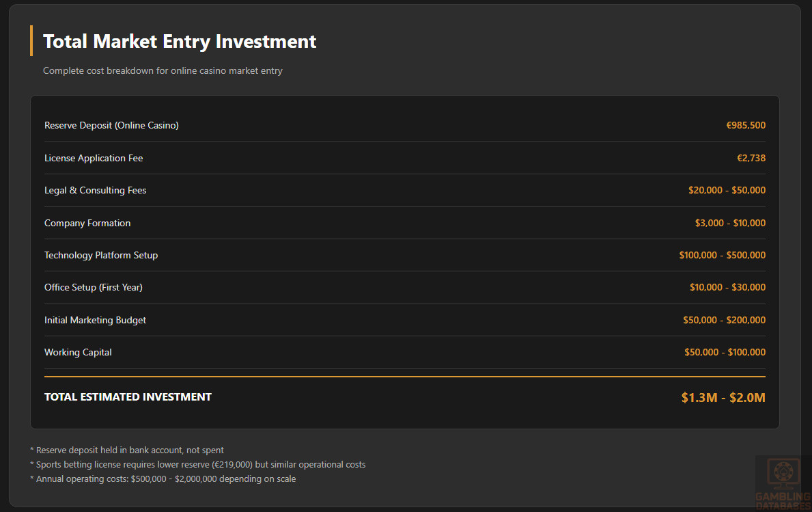Click the cost breakdown subtitle text
This screenshot has height=512, width=812.
163,70
